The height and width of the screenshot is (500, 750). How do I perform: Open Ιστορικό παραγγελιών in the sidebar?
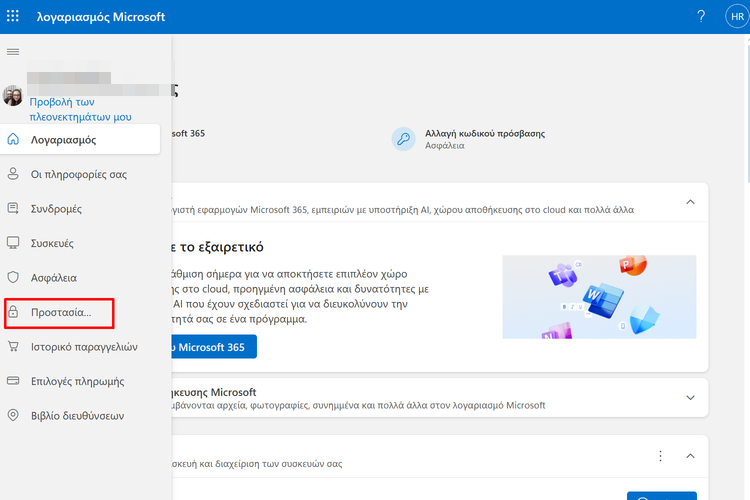(84, 347)
